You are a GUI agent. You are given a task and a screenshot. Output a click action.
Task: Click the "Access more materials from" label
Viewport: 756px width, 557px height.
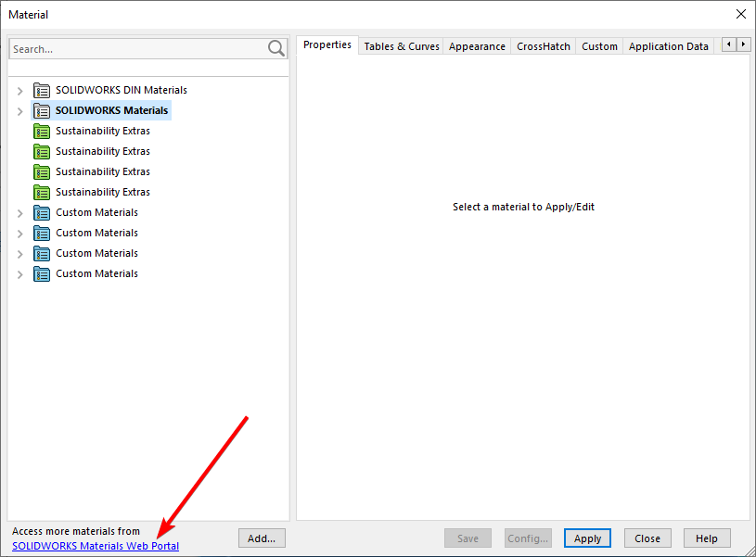(x=76, y=531)
